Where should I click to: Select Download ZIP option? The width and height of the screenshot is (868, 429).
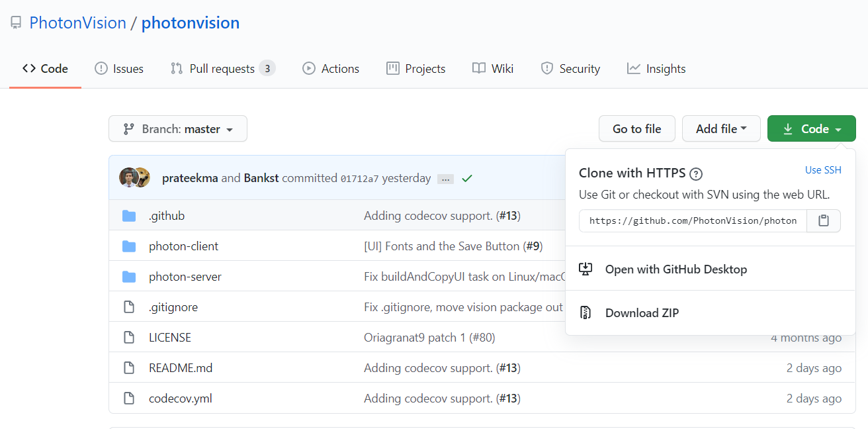click(x=642, y=313)
